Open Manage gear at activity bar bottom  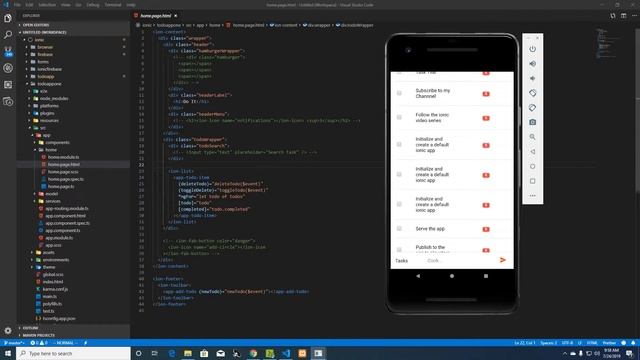(x=8, y=330)
